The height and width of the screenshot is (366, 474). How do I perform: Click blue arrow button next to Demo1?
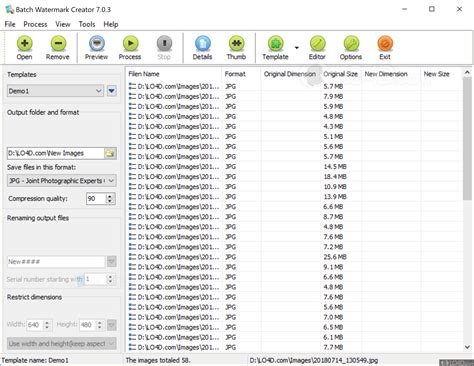(x=112, y=91)
